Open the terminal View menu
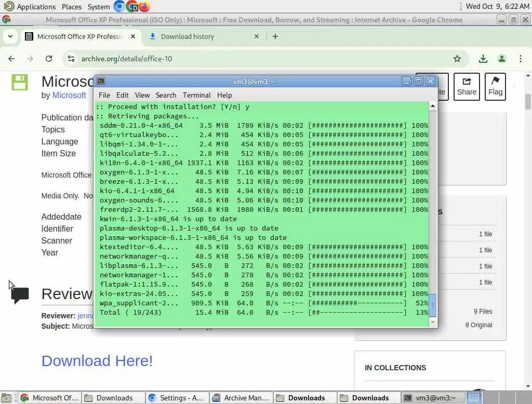 pyautogui.click(x=142, y=96)
